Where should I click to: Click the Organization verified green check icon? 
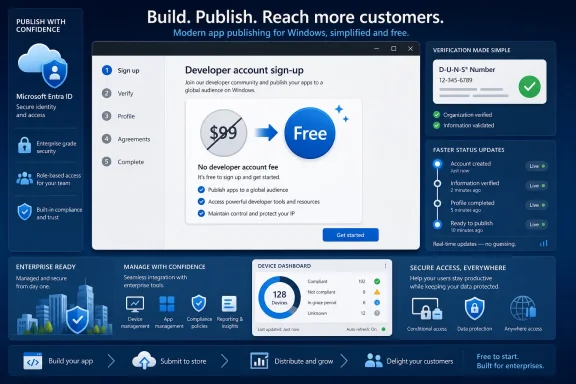(x=436, y=115)
